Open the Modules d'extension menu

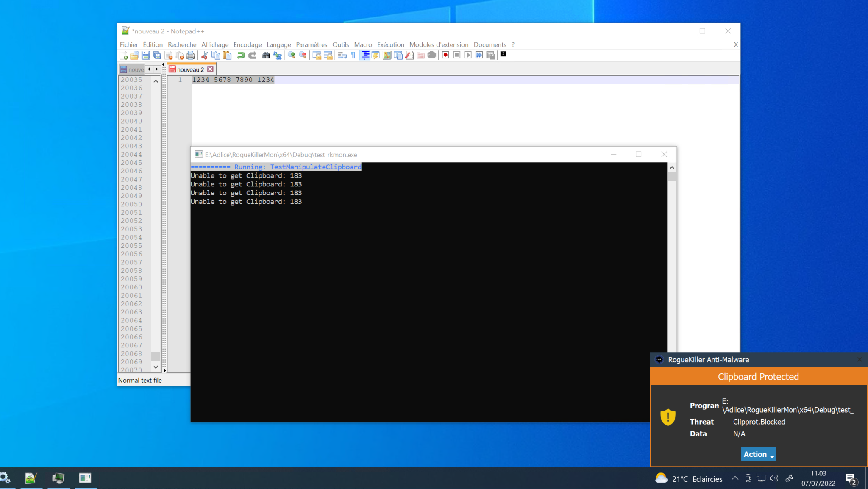439,44
